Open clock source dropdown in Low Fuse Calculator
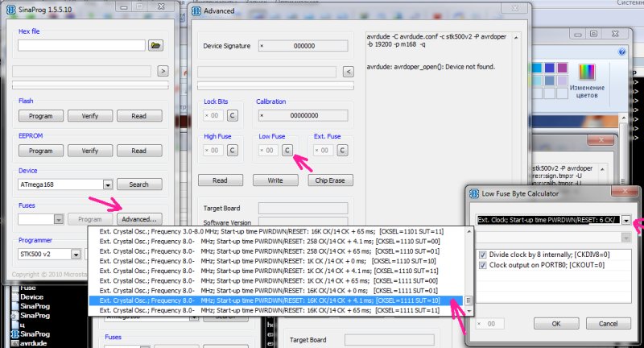The image size is (644, 348). [625, 220]
